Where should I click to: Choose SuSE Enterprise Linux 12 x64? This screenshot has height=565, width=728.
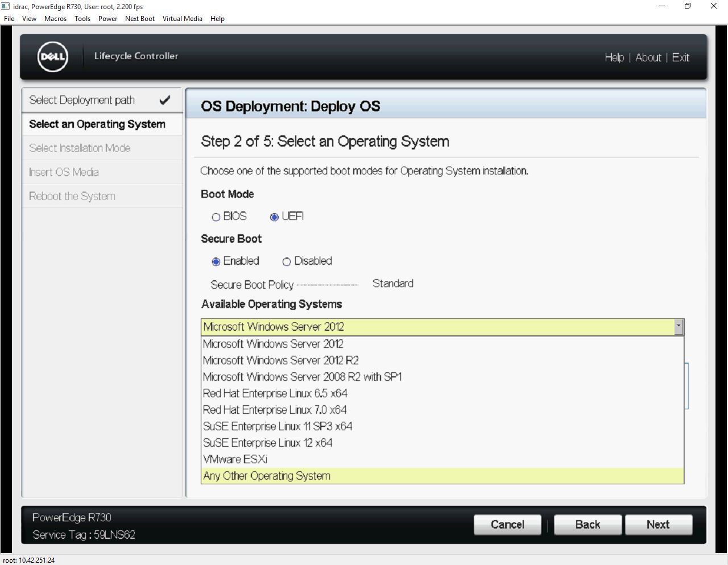coord(442,443)
